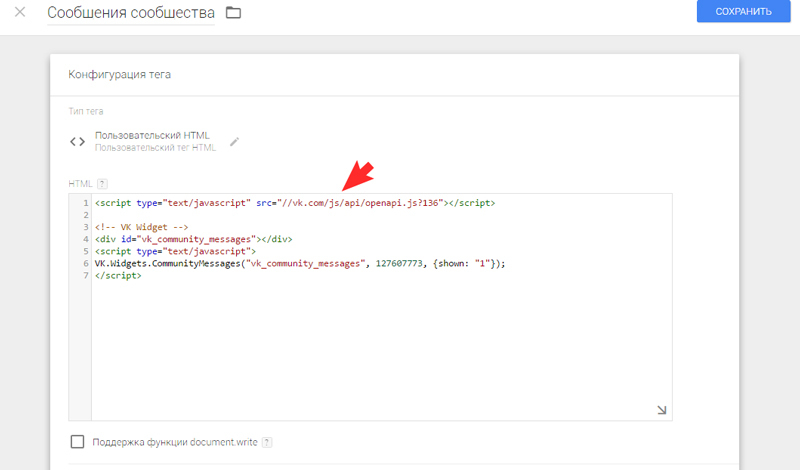Click the VK Widget comment line
Viewport: 800px width, 470px height.
pos(141,227)
